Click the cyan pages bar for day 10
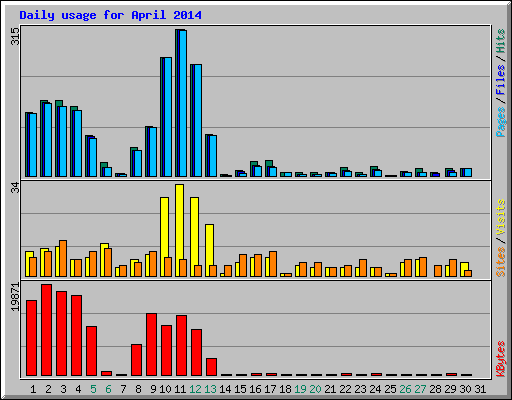 [168, 117]
